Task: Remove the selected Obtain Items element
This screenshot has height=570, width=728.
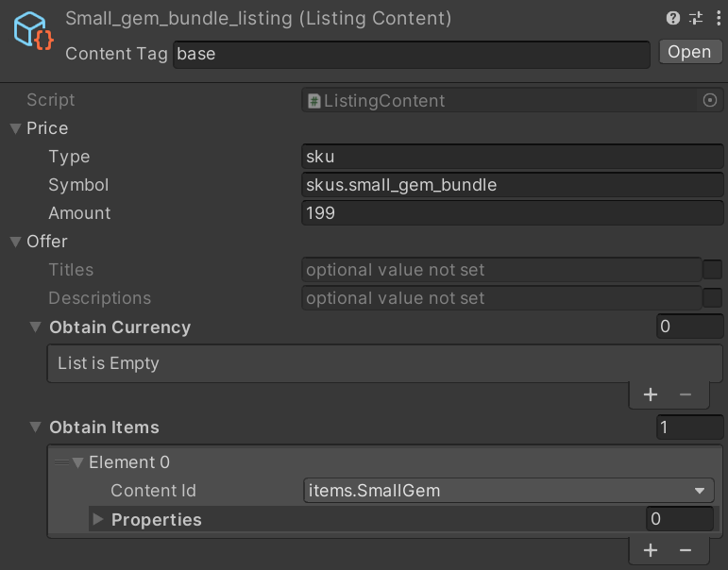Action: (686, 550)
